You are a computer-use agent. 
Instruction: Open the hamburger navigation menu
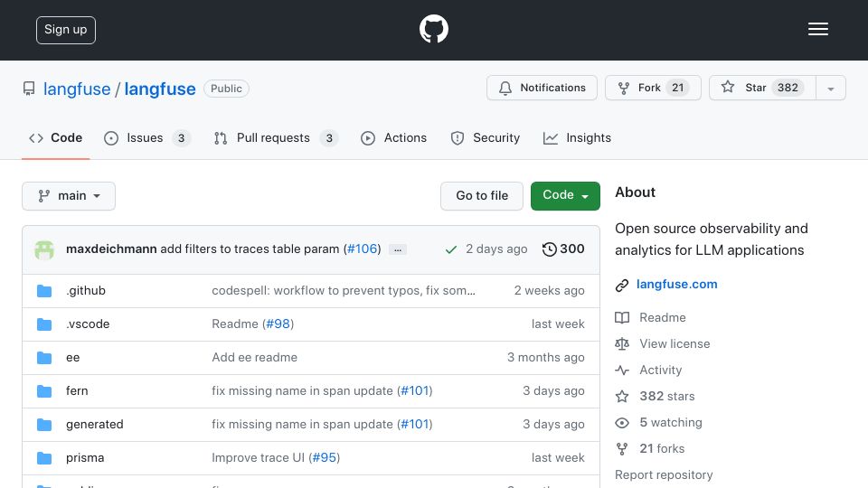[x=817, y=29]
